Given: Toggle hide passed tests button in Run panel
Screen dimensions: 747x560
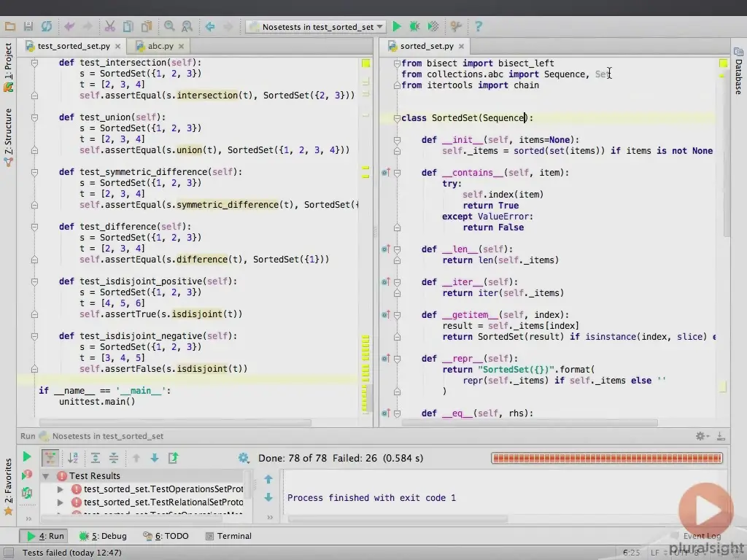Looking at the screenshot, I should [50, 458].
